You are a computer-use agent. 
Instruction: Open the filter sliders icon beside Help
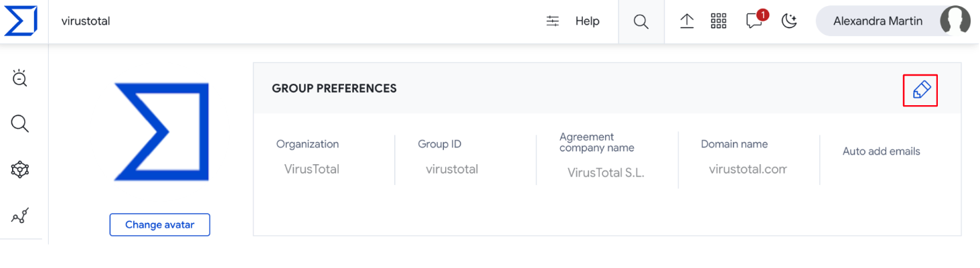[x=552, y=21]
